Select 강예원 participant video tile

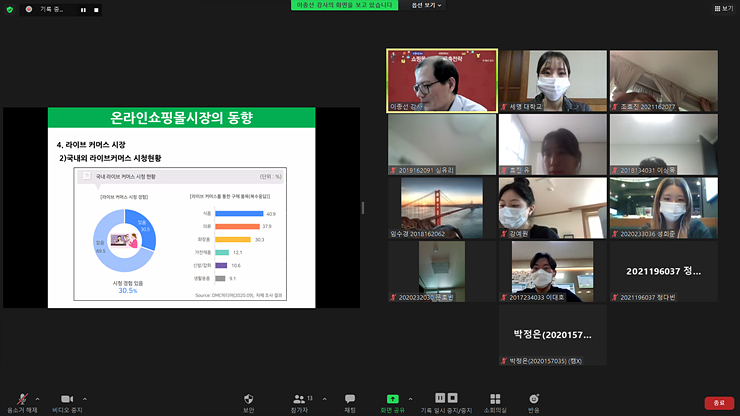point(553,208)
